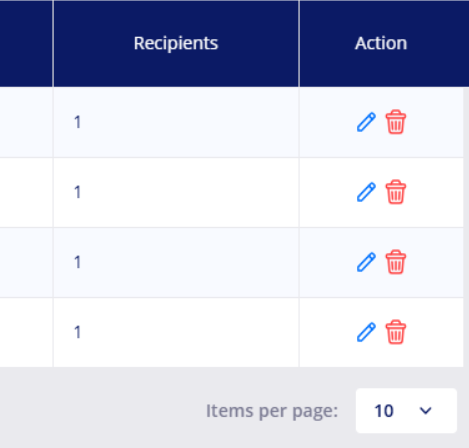
Task: Click the vertical scrollbar beside the table
Action: point(466,227)
